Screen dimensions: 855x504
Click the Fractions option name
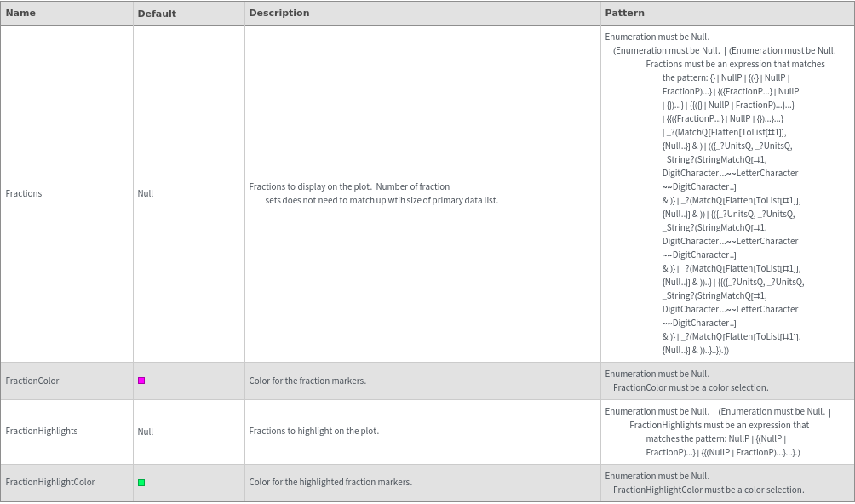coord(24,193)
